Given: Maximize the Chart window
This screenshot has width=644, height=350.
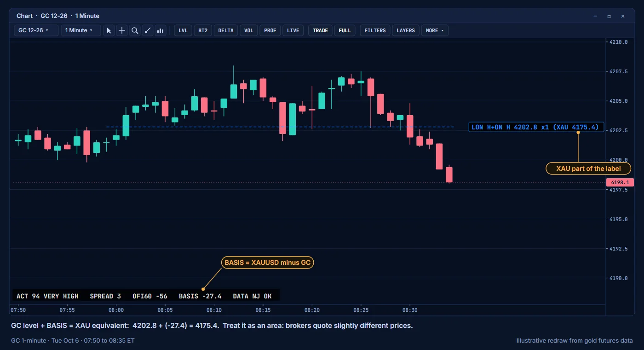Looking at the screenshot, I should click(x=609, y=16).
